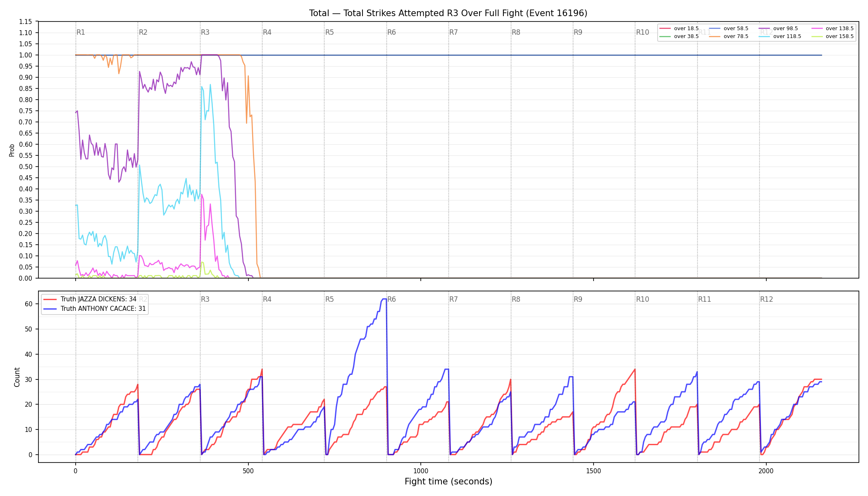
Task: Click the R3 round marker in the probability chart
Action: [205, 32]
